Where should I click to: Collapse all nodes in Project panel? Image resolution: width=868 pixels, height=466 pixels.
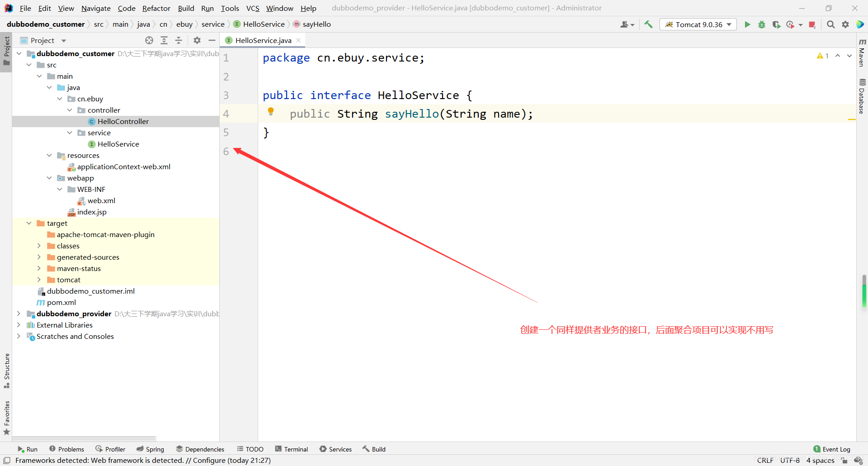(179, 40)
